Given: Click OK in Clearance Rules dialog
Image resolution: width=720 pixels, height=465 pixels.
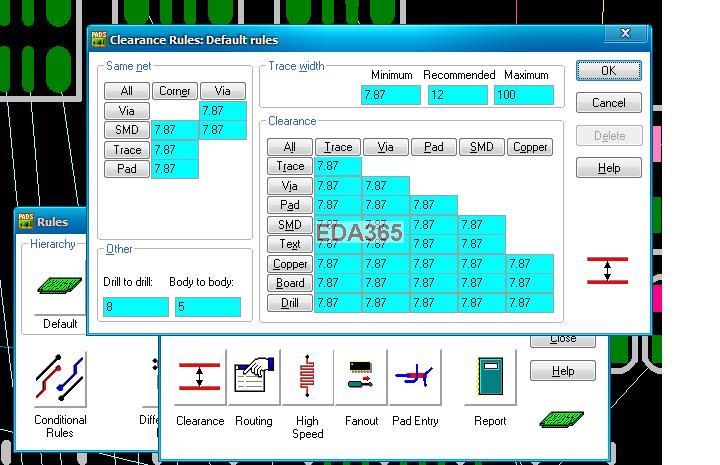Looking at the screenshot, I should [608, 71].
